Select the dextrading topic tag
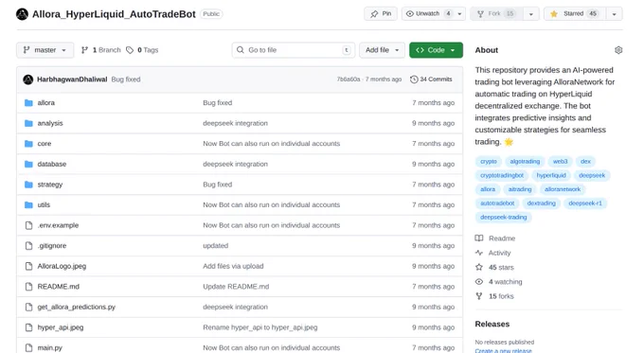Image resolution: width=644 pixels, height=353 pixels. point(541,203)
